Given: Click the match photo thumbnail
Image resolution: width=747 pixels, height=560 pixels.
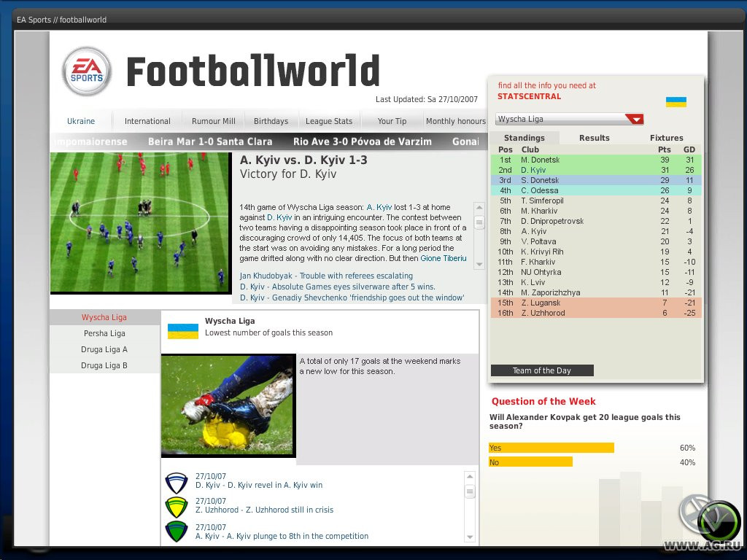Looking at the screenshot, I should point(140,222).
